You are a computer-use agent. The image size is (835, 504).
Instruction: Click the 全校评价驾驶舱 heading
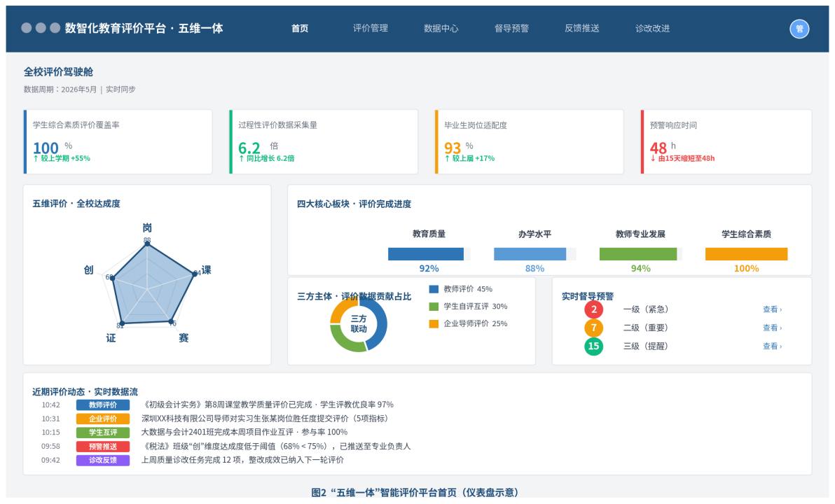[59, 72]
